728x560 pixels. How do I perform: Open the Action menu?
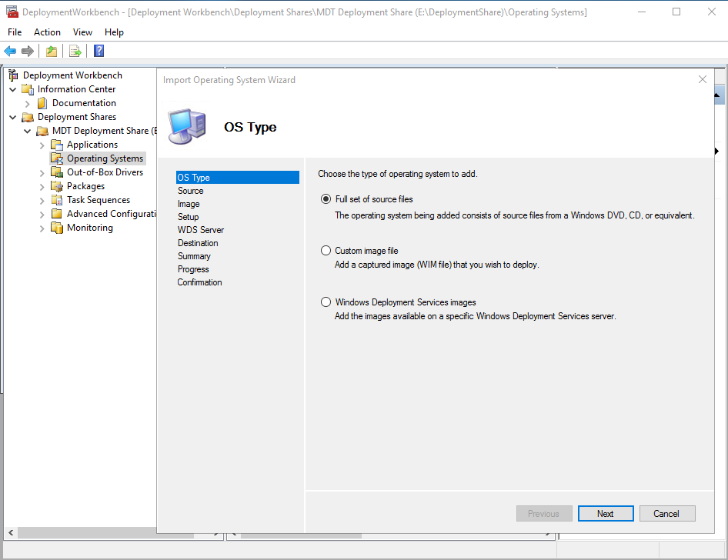[x=47, y=32]
